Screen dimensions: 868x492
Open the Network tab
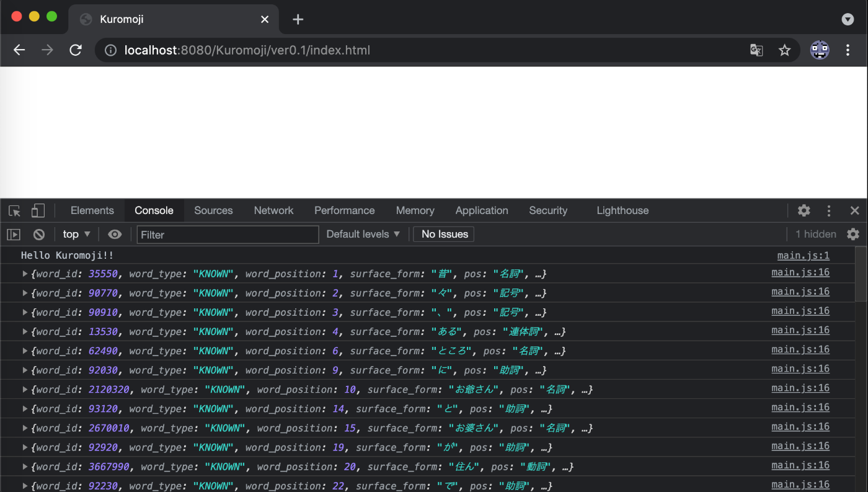[273, 210]
